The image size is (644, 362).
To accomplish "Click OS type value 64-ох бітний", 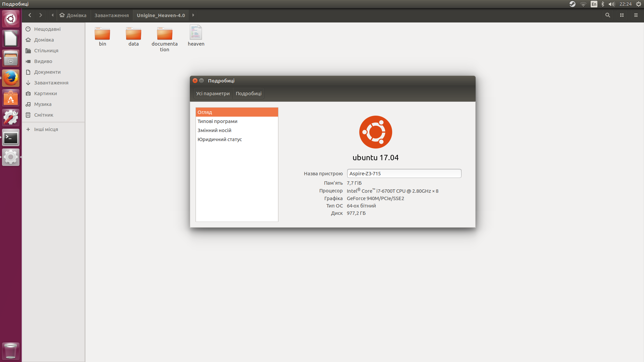I will point(361,206).
